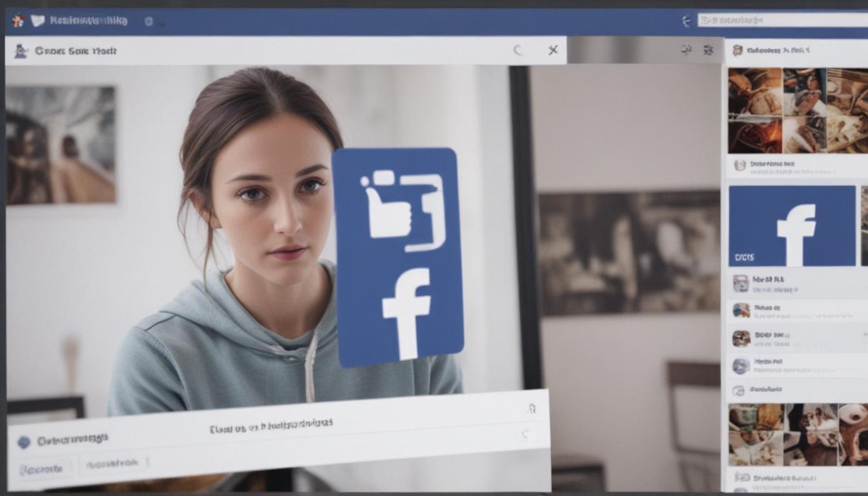Screen dimensions: 868x496
Task: Click the sidebar header title text
Action: [778, 50]
